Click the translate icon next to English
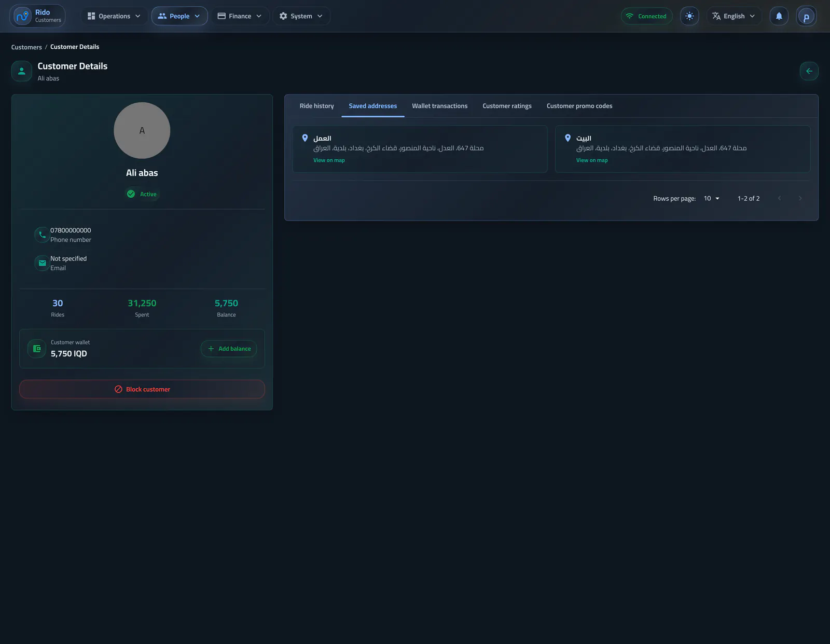830x644 pixels. point(716,16)
